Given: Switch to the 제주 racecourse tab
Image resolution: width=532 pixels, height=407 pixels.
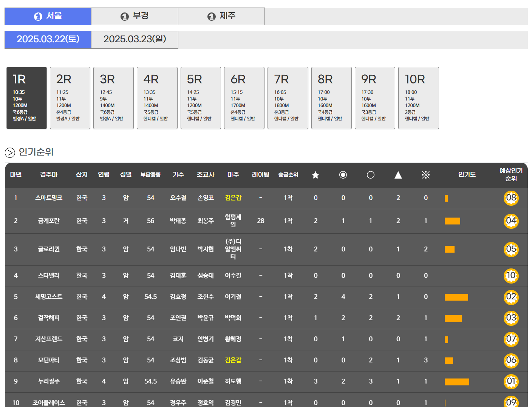Looking at the screenshot, I should tap(221, 16).
